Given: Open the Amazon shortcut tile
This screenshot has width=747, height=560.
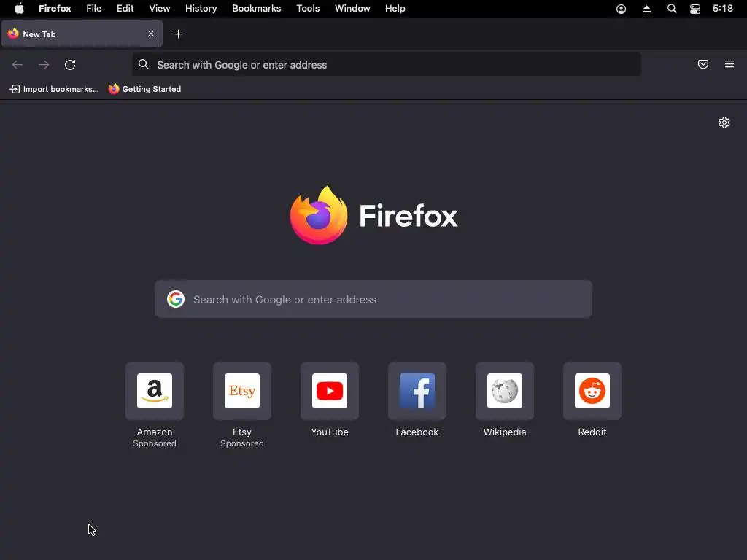Looking at the screenshot, I should [155, 391].
